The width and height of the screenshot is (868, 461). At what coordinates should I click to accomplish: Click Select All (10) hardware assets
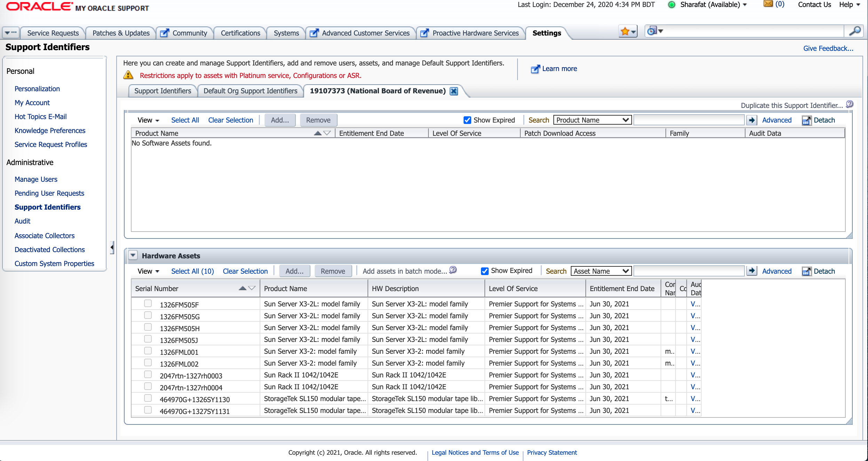pos(192,271)
